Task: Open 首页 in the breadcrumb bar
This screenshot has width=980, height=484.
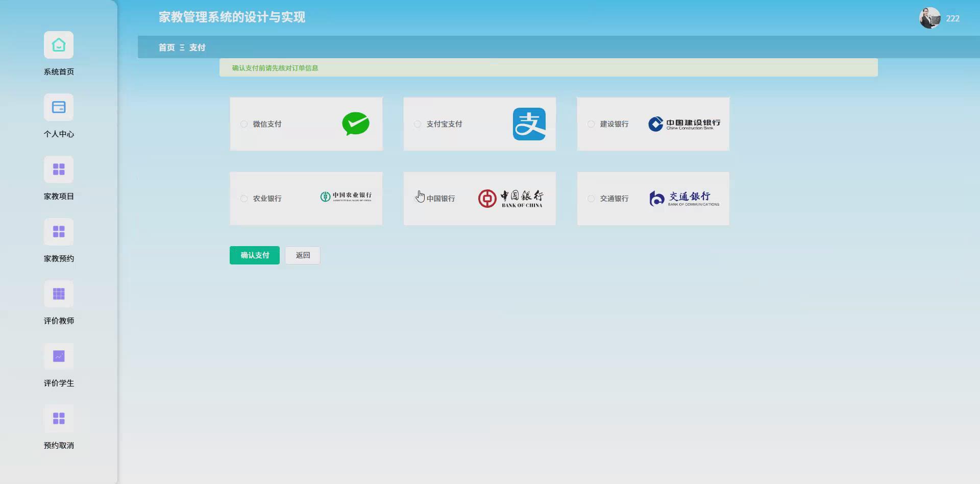Action: coord(166,47)
